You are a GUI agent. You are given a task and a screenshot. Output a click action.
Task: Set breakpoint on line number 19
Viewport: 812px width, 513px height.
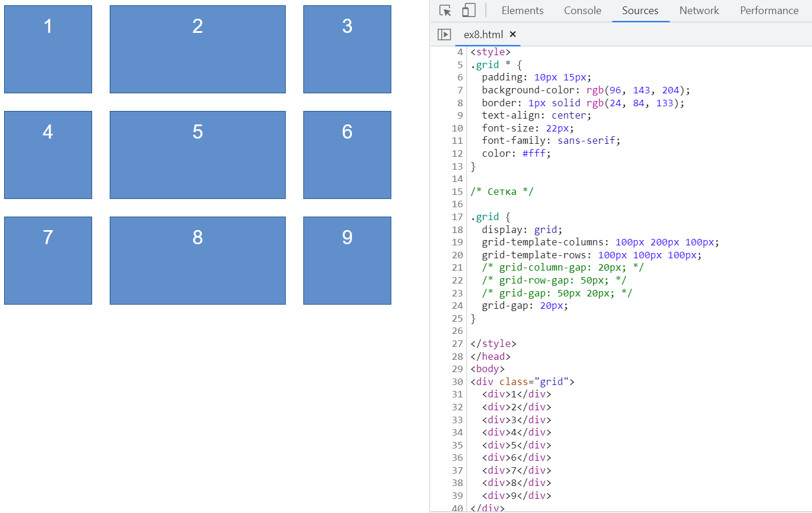tap(457, 242)
